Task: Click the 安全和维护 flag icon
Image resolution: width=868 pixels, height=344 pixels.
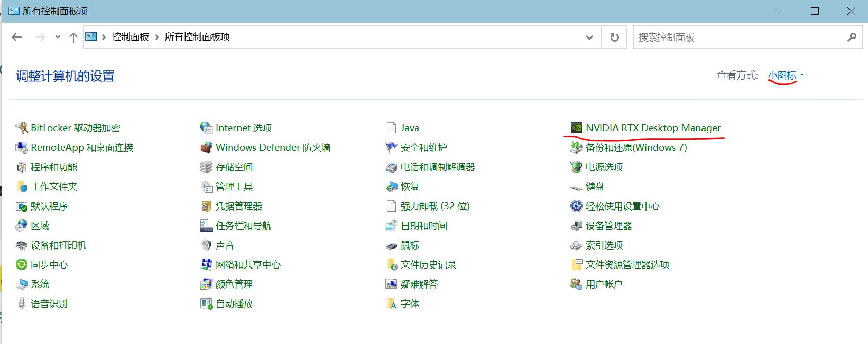Action: coord(392,147)
